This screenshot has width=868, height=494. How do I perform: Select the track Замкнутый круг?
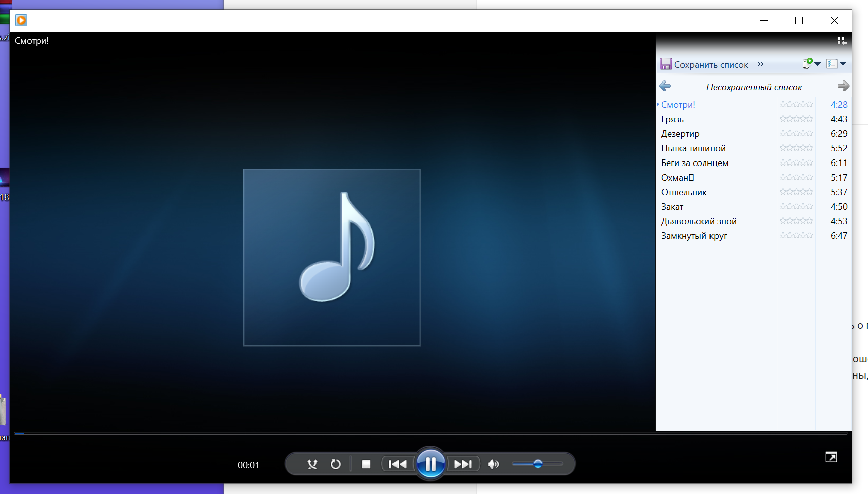pyautogui.click(x=693, y=236)
